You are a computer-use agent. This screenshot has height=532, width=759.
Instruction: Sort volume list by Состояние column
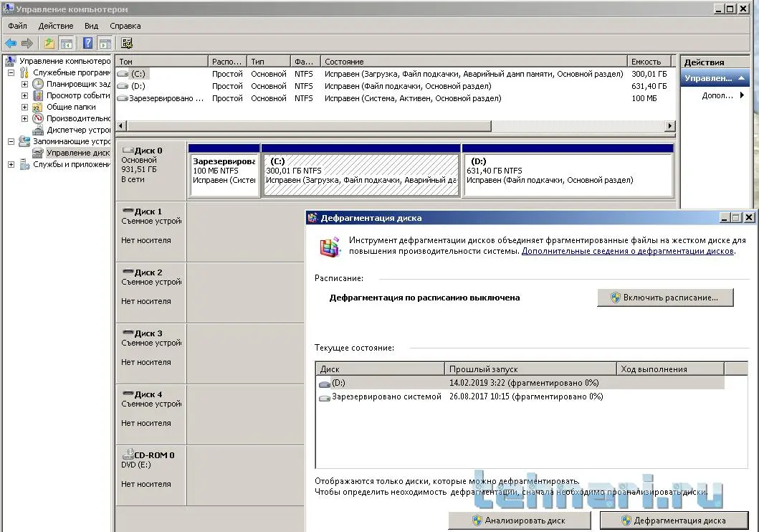[474, 62]
